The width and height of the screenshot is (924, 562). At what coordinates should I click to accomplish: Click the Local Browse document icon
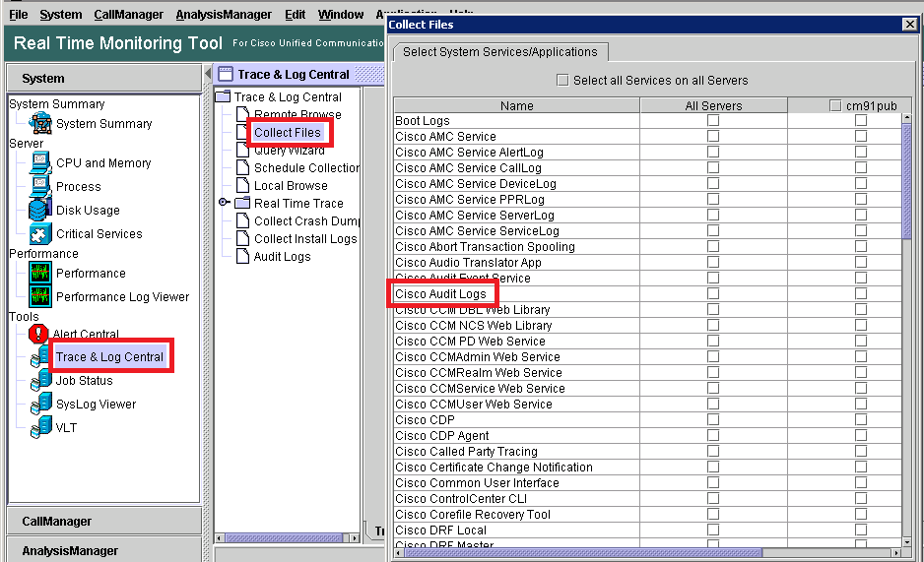[242, 185]
